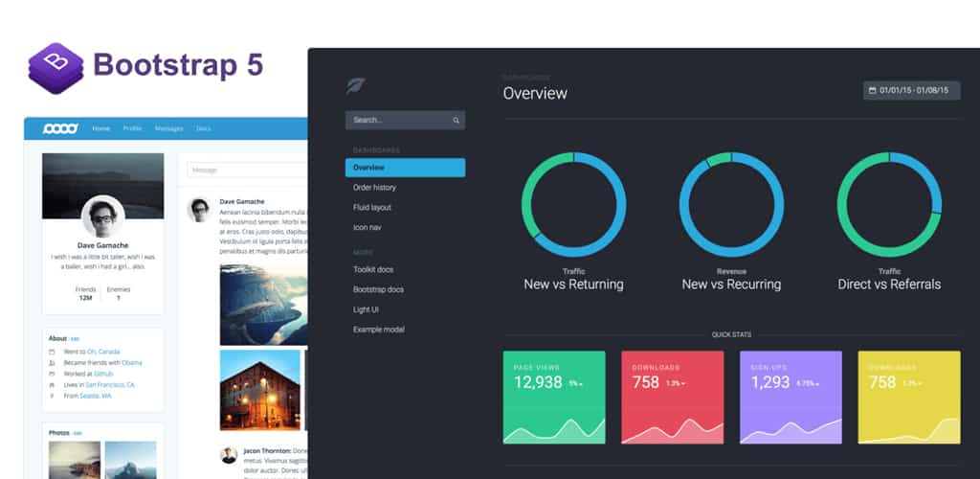
Task: Click the Bootstrap 5 purple logo
Action: 56,67
